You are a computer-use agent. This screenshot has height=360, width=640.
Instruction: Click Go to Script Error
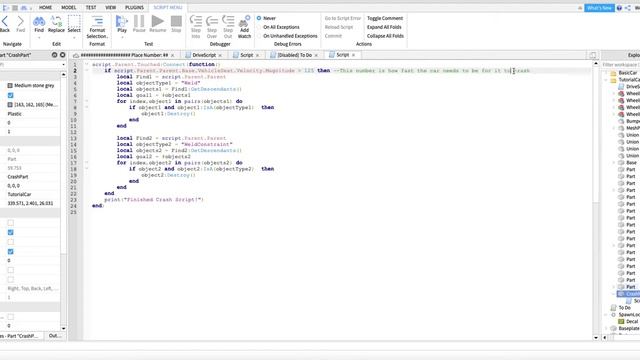(x=343, y=18)
